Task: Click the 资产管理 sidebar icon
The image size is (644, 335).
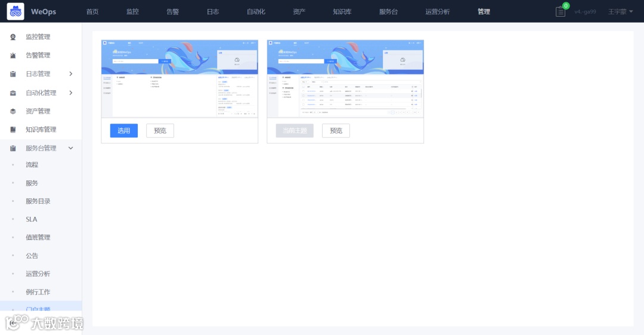Action: pyautogui.click(x=13, y=112)
